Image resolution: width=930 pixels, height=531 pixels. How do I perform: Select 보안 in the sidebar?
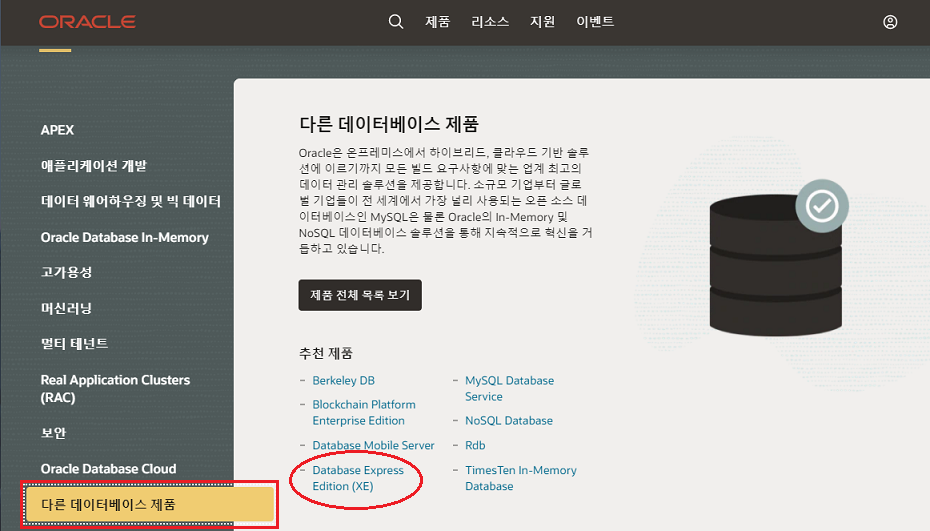point(53,433)
